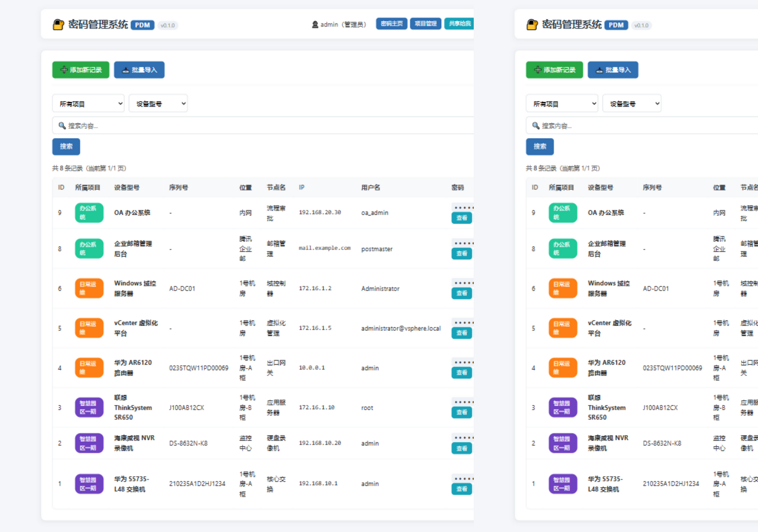Viewport: 758px width, 532px height.
Task: Open the 设备型号 dropdown in the right copy
Action: [632, 103]
